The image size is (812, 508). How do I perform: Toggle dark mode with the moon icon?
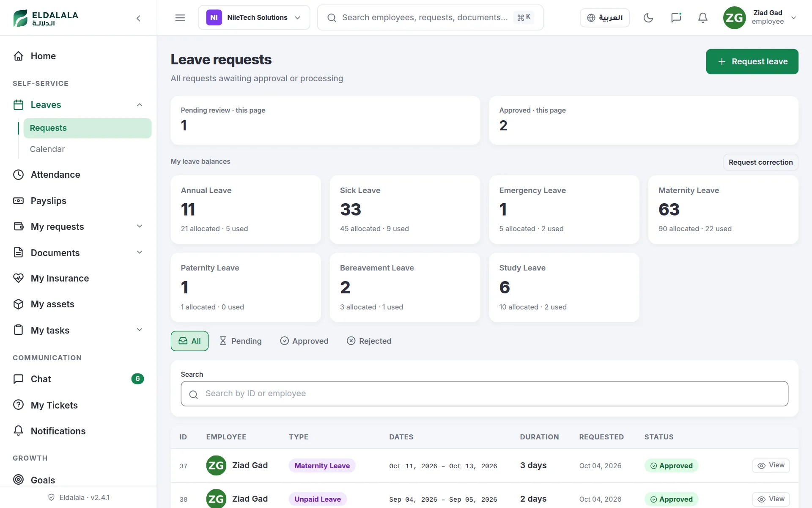point(648,18)
